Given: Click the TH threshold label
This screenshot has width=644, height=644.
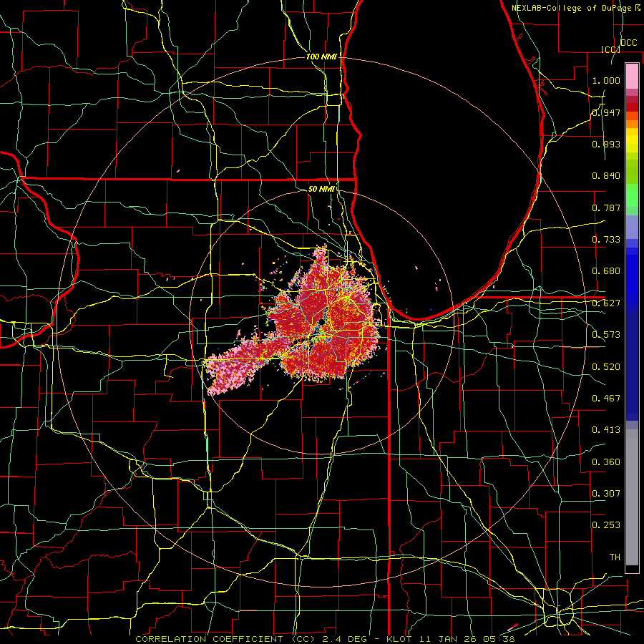Looking at the screenshot, I should (x=615, y=557).
